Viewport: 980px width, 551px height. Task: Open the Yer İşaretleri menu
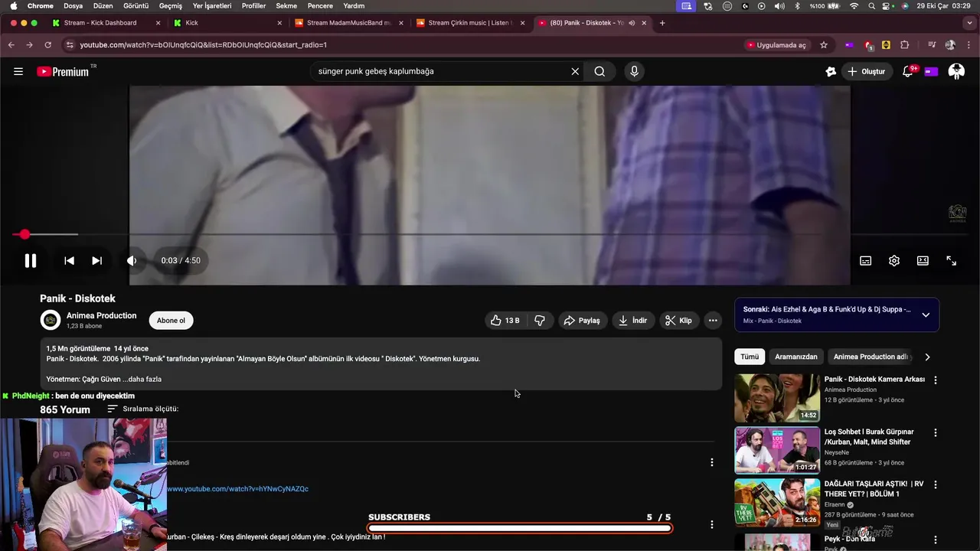[212, 5]
